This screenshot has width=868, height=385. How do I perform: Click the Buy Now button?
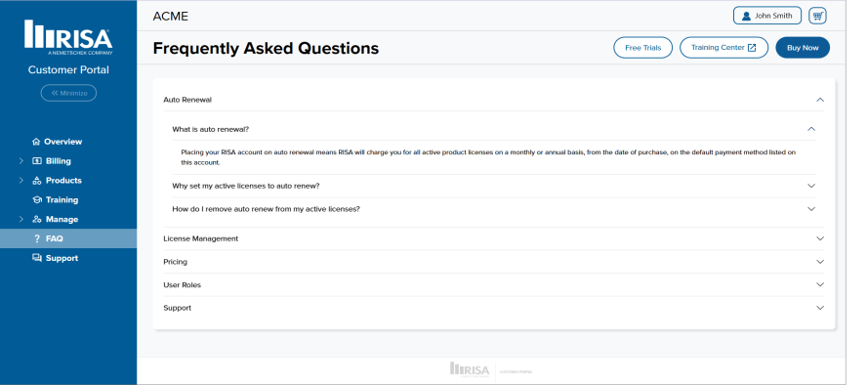click(803, 48)
